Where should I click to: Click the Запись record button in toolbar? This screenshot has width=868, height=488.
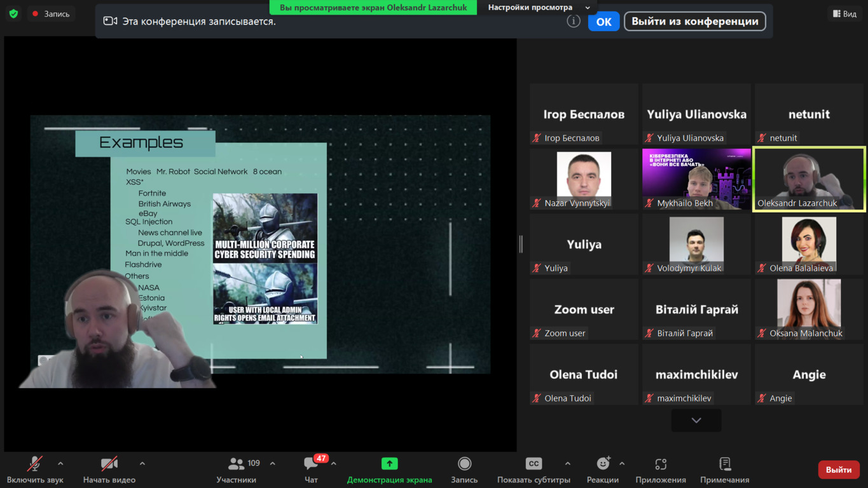coord(464,470)
